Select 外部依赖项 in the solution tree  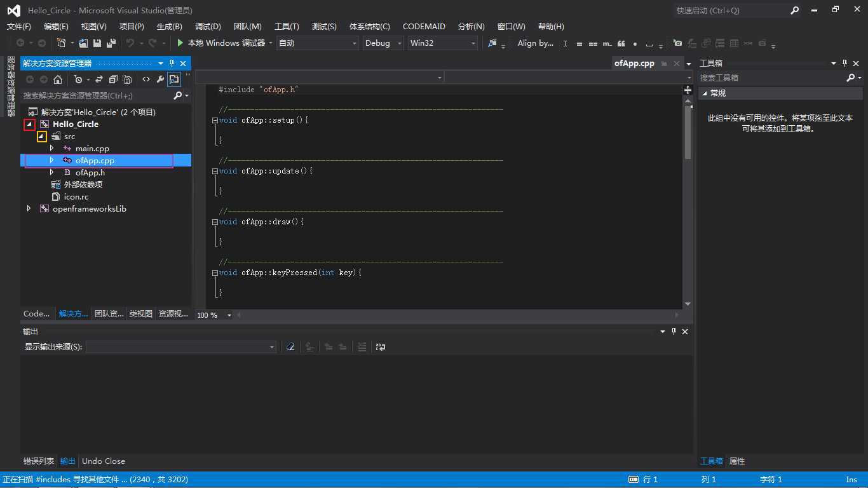tap(83, 185)
